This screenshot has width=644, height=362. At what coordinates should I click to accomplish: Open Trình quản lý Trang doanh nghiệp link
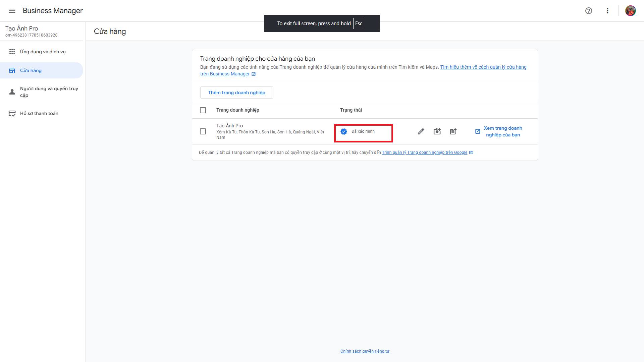(x=424, y=153)
